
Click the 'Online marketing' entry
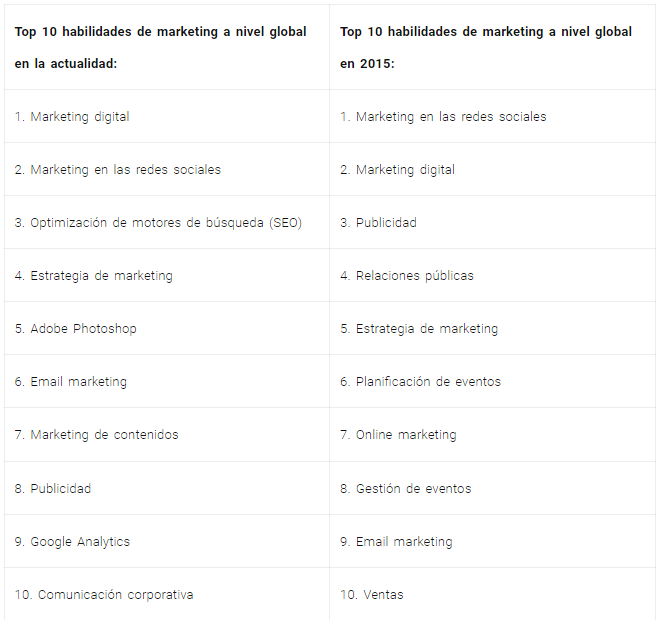(492, 434)
